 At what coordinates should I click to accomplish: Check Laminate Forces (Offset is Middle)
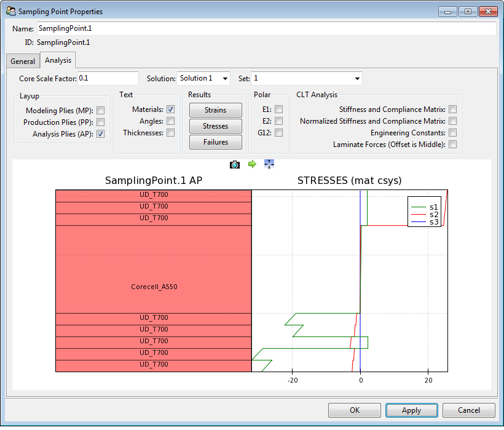452,145
